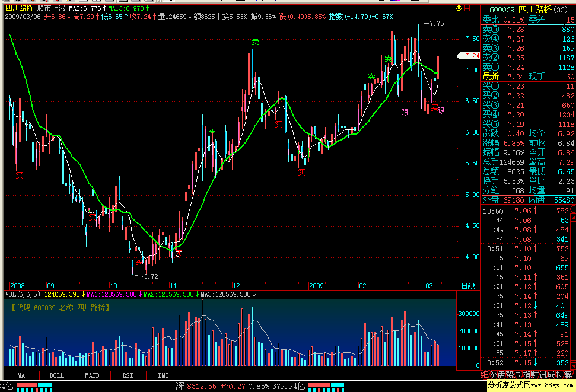Viewport: 576px width, 392px height.
Task: Click the MA1:120569.508 volume value
Action: pyautogui.click(x=112, y=294)
